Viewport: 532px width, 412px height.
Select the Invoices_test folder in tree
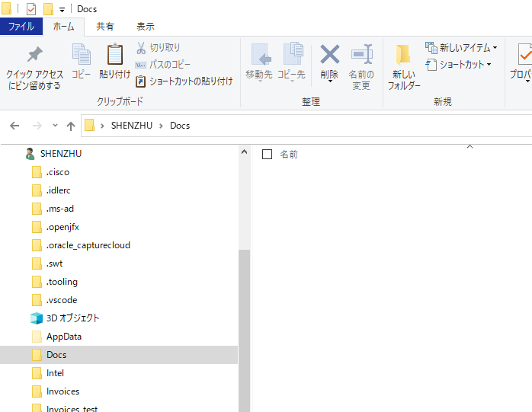point(65,408)
